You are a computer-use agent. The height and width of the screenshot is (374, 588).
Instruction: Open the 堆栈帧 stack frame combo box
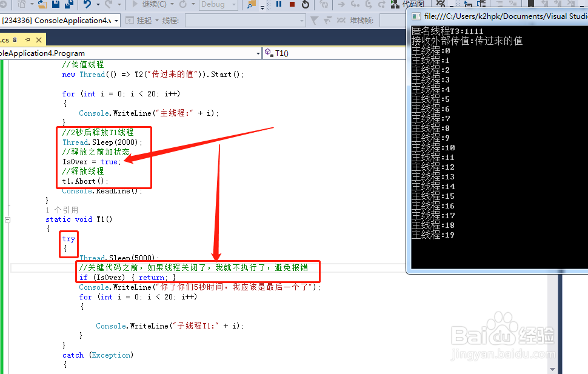point(393,20)
